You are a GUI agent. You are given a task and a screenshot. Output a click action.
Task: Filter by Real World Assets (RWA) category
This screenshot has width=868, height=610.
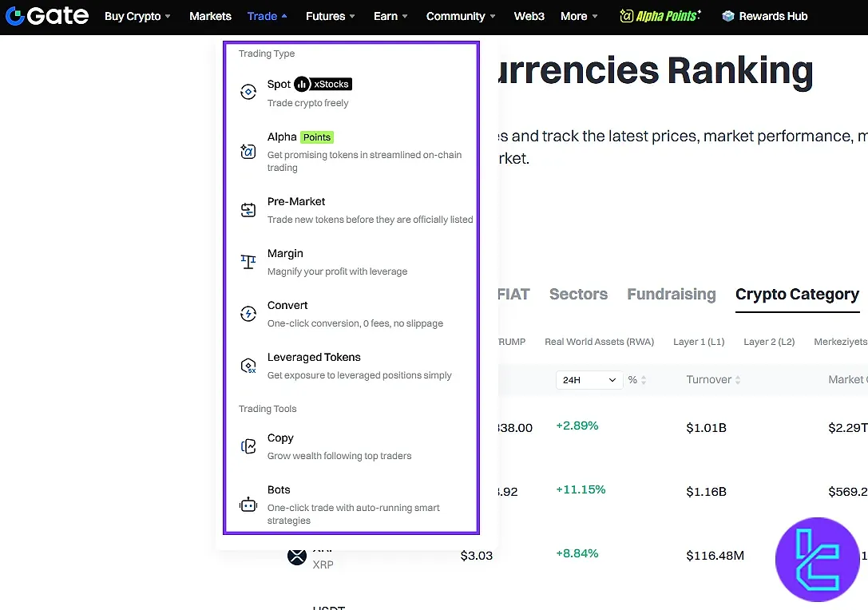click(599, 342)
